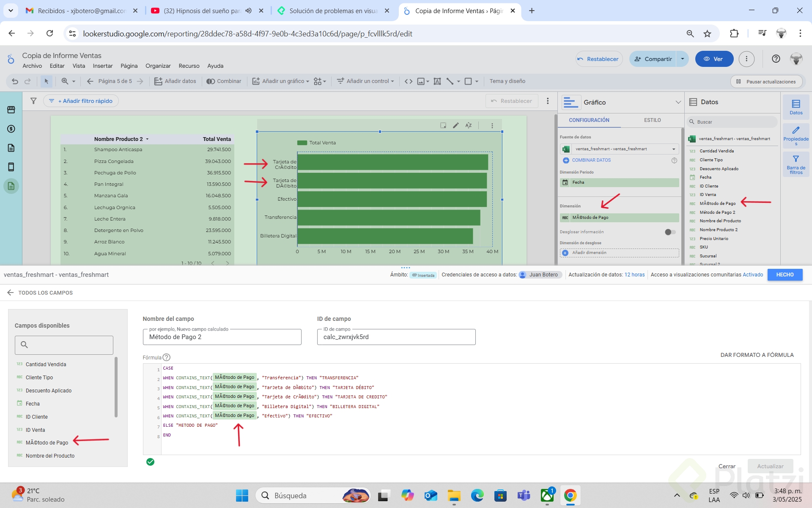Expand the Gráfico chart type chevron
The image size is (812, 508).
[x=678, y=102]
